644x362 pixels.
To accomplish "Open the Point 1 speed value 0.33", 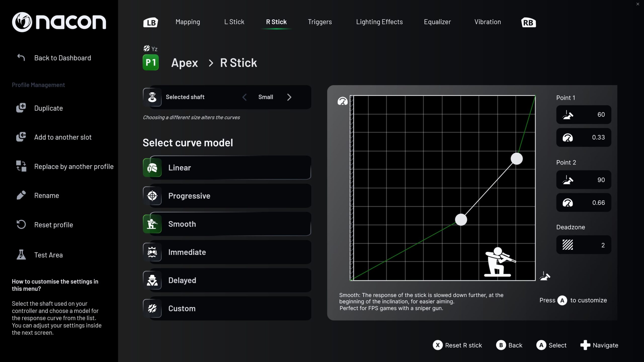I will click(x=584, y=137).
